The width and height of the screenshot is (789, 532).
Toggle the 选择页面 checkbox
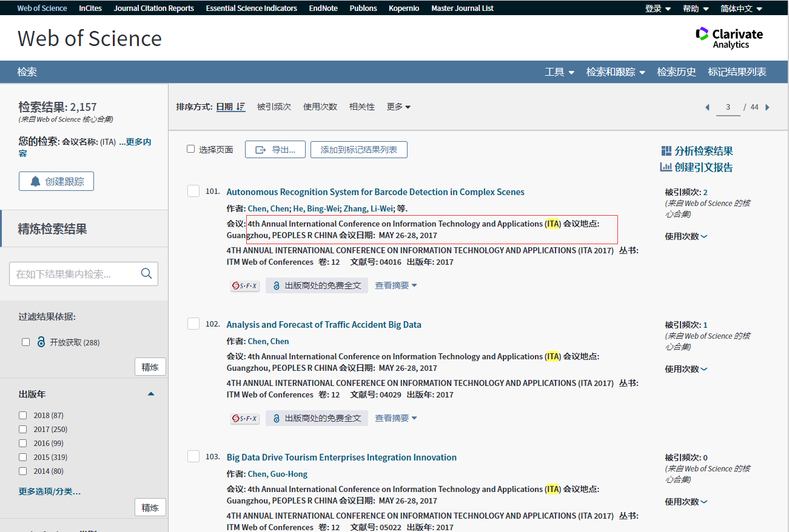coord(190,149)
